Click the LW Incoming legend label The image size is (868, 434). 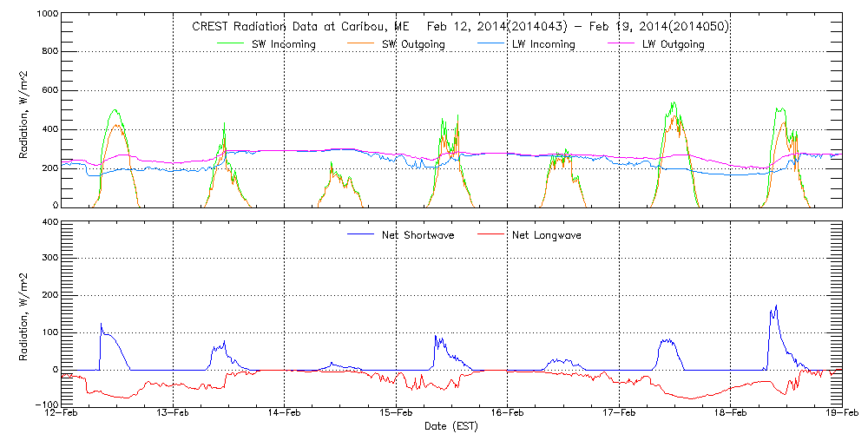tap(542, 44)
